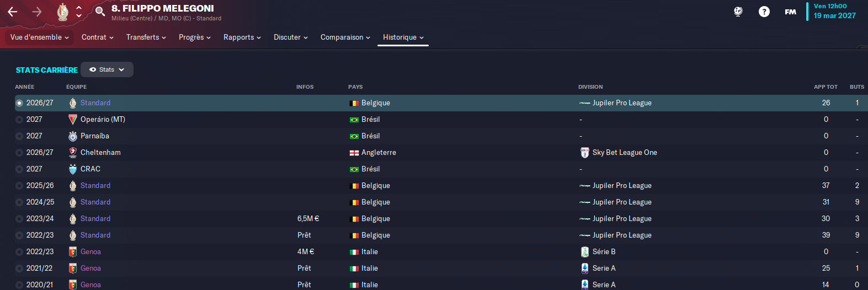Sort by the APP TOT column header
This screenshot has height=290, width=868.
tap(825, 87)
